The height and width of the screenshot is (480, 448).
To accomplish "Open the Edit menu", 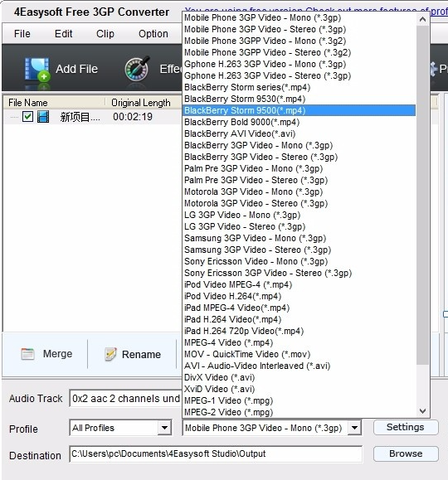I will click(x=63, y=34).
